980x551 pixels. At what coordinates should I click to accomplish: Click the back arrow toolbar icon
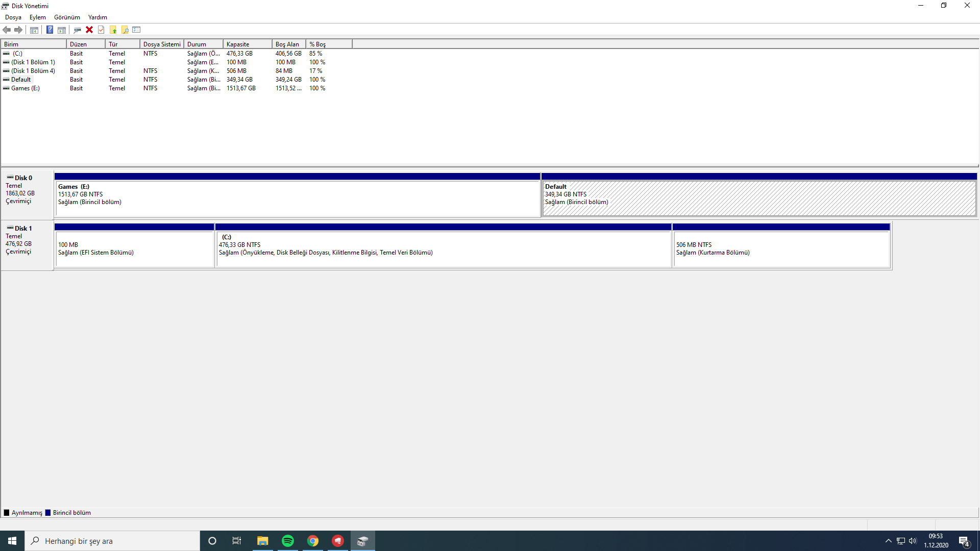click(x=7, y=30)
